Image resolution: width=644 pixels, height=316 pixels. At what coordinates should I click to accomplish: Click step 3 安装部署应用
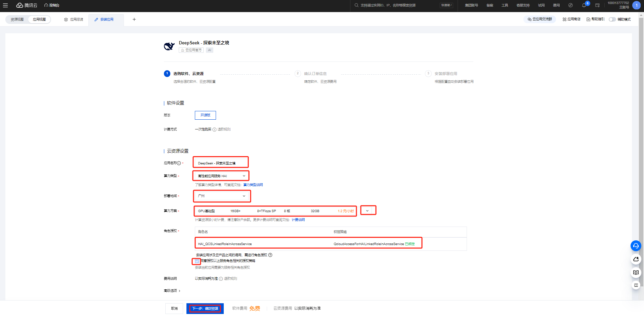coord(446,74)
